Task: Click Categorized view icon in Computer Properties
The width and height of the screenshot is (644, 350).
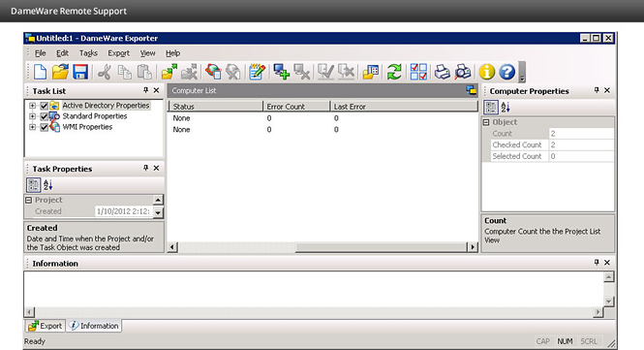Action: click(x=490, y=108)
